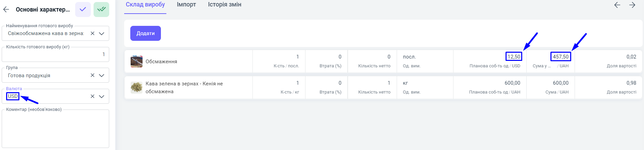Screen dimensions: 644x150
Task: Click the back arrow beside Основні характеристики
Action: point(6,10)
